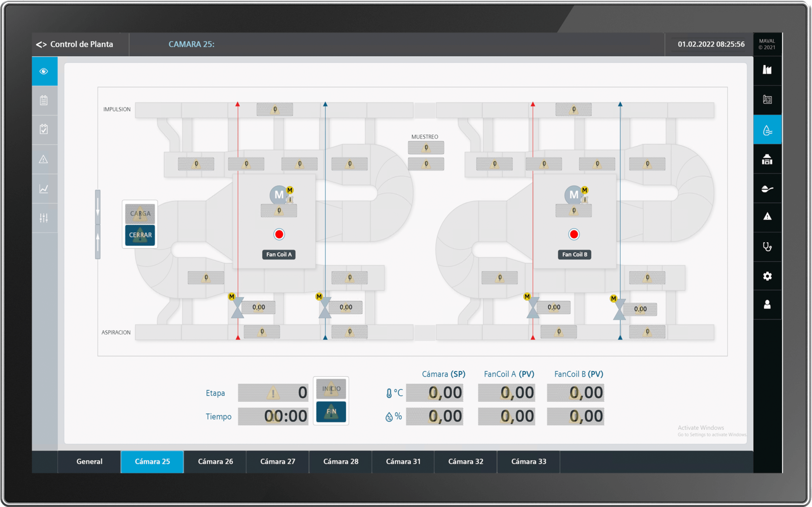812x507 pixels.
Task: Switch to the Cámara 26 tab
Action: pos(215,461)
